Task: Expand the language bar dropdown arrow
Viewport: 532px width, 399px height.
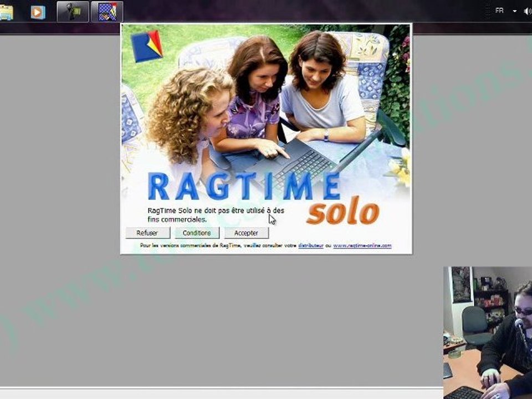Action: coord(515,11)
